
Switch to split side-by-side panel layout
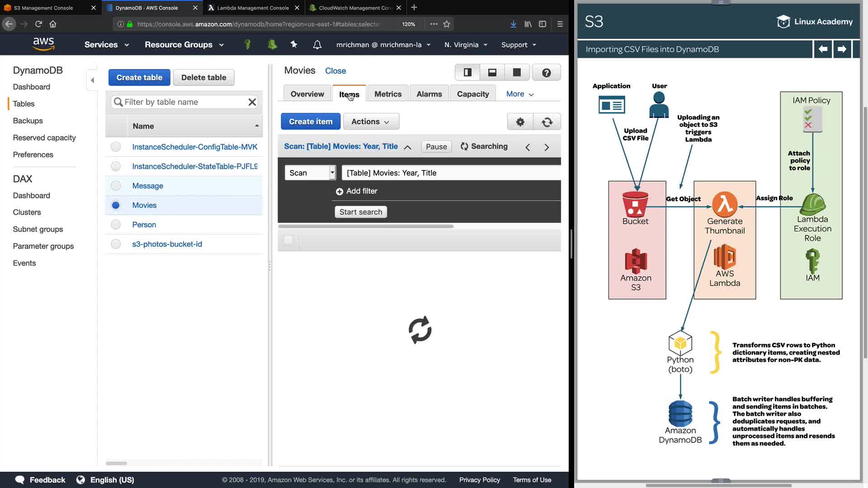point(467,72)
